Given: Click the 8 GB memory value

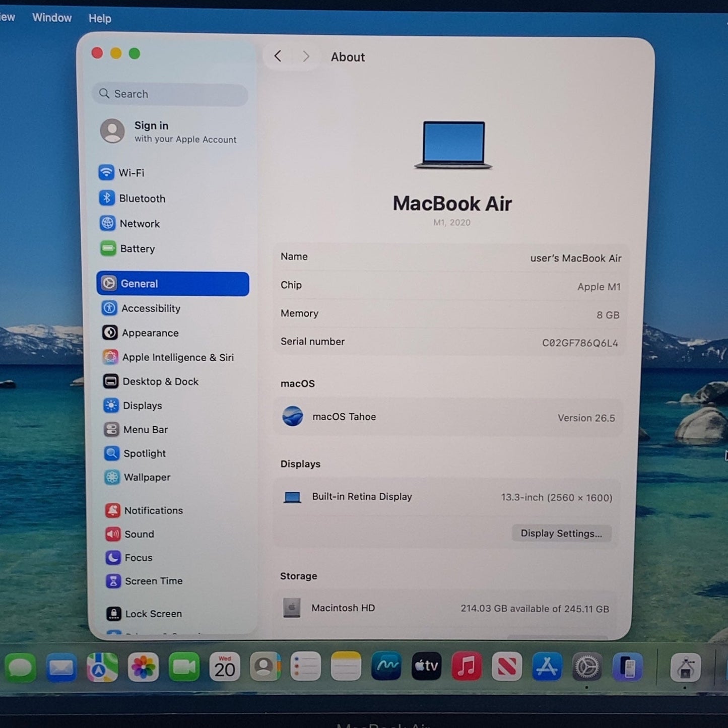Looking at the screenshot, I should 608,315.
